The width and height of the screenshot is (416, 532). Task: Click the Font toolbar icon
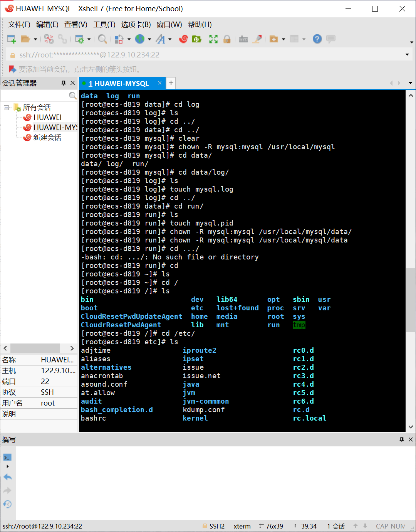click(x=160, y=39)
